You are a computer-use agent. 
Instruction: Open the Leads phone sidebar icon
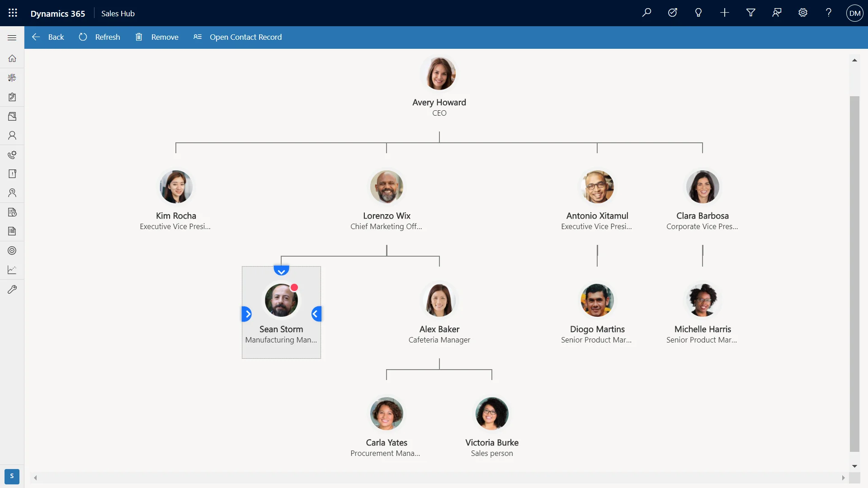12,155
